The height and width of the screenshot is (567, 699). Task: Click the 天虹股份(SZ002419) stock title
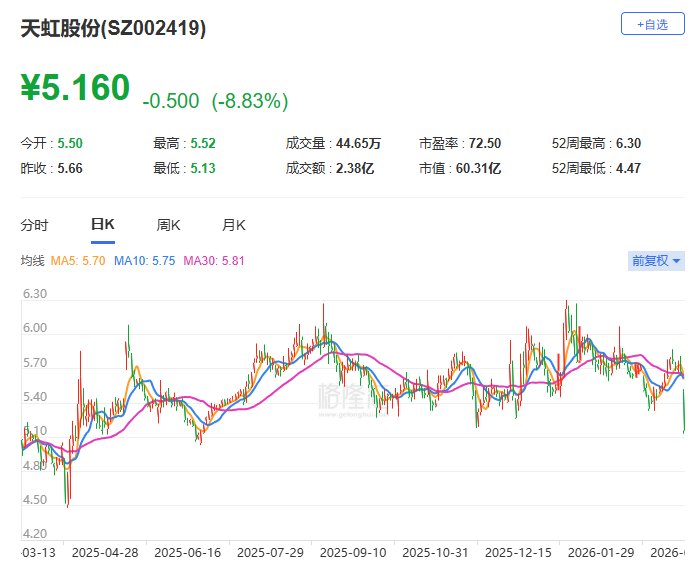click(114, 29)
